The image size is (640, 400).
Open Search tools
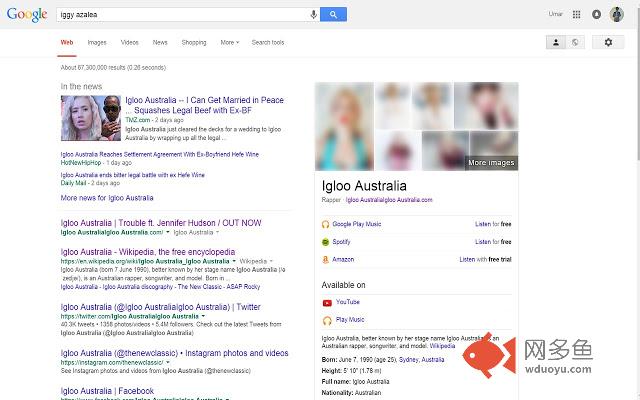pyautogui.click(x=268, y=42)
